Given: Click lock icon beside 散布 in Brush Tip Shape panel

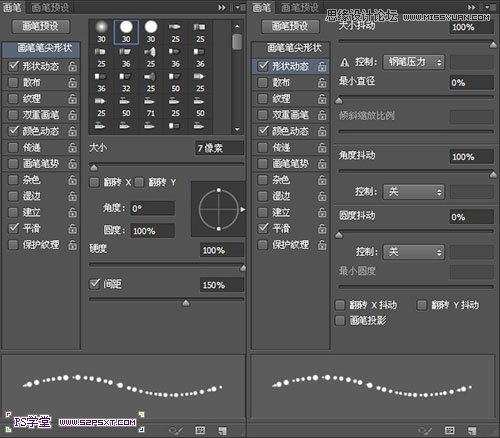Looking at the screenshot, I should tap(72, 83).
